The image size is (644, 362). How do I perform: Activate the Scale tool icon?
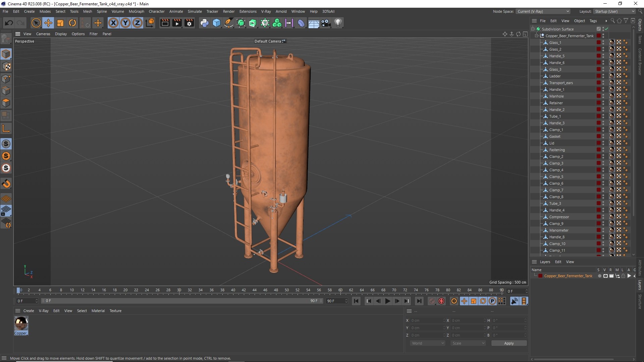click(x=60, y=23)
